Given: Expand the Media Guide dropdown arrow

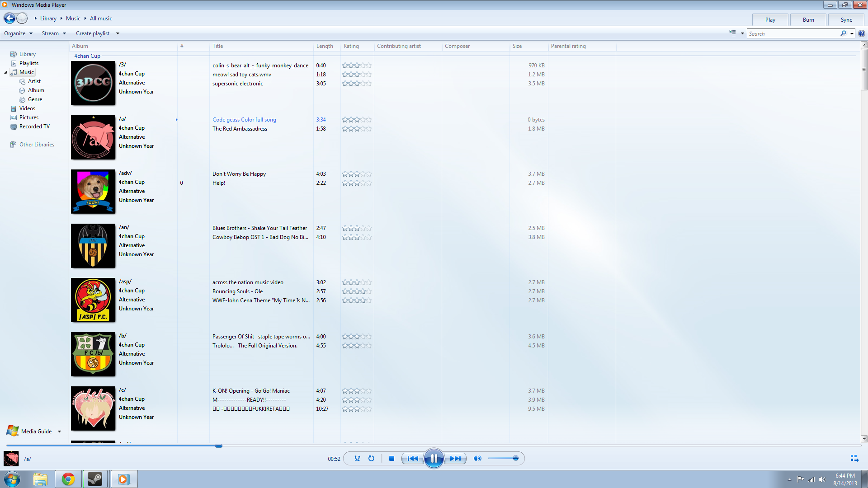Looking at the screenshot, I should pyautogui.click(x=59, y=432).
